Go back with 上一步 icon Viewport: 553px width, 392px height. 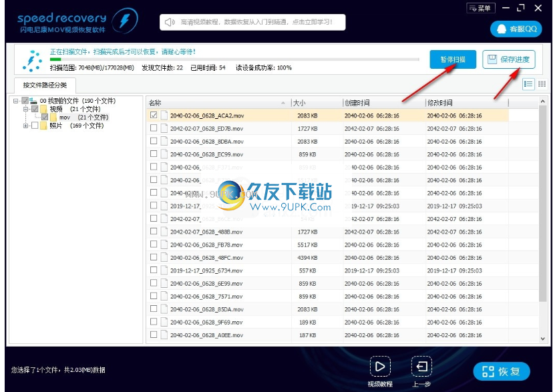(421, 367)
